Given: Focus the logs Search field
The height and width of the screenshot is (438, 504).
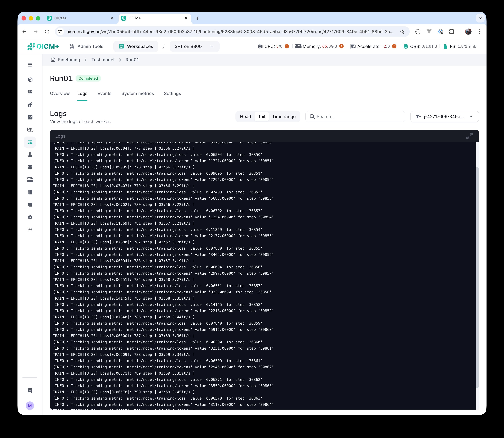Looking at the screenshot, I should click(355, 117).
